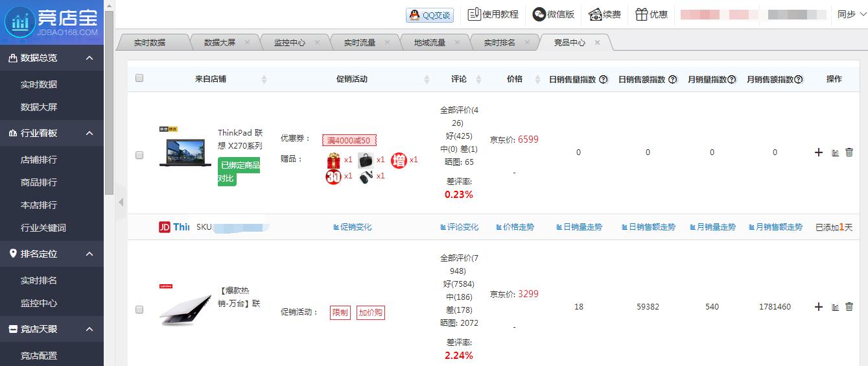The width and height of the screenshot is (868, 366).
Task: Tick checkbox for 爆款热销 row
Action: [x=139, y=310]
